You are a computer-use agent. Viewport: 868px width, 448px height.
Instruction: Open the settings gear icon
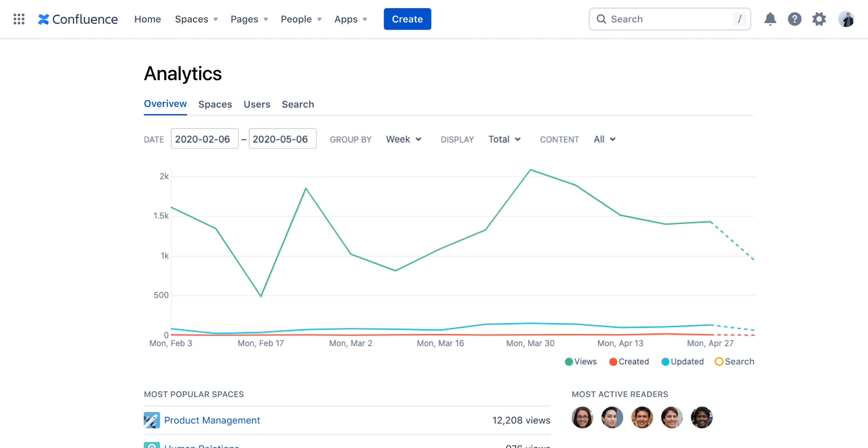819,19
